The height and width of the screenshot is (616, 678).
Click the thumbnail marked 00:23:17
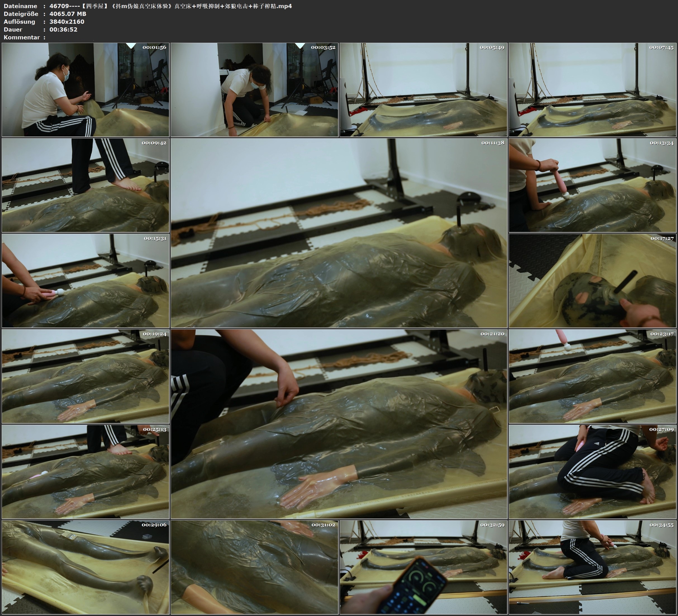(592, 376)
